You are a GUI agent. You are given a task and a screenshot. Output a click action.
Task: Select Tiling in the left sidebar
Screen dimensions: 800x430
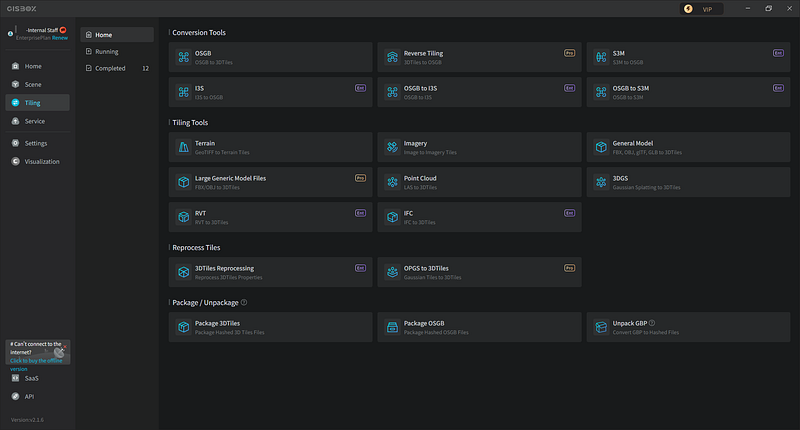click(x=38, y=103)
